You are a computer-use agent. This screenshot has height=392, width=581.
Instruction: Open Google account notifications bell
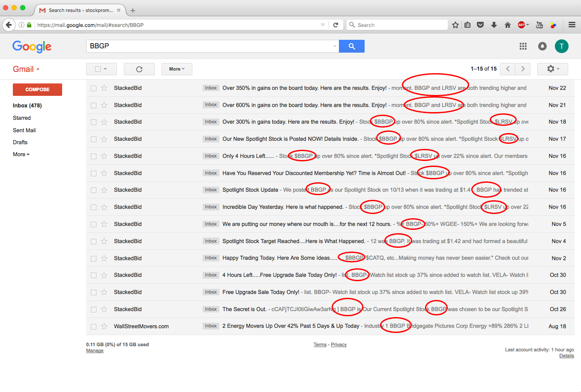click(x=542, y=46)
